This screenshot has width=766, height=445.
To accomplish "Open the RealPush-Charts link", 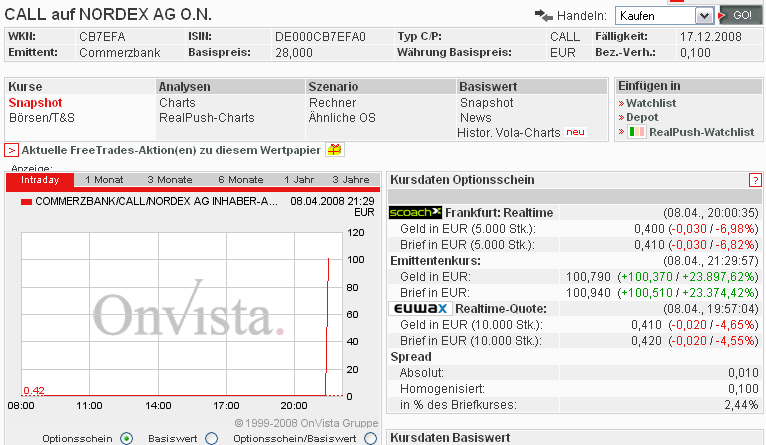I will (x=207, y=118).
